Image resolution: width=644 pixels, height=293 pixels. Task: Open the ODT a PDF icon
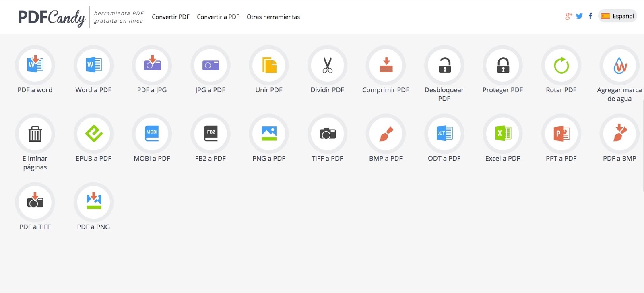click(444, 134)
